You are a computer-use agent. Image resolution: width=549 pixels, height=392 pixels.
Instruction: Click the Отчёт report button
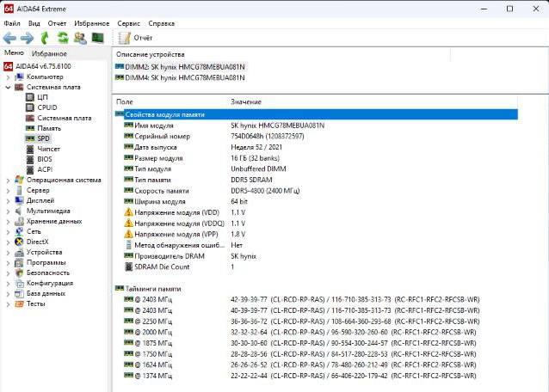coord(135,38)
